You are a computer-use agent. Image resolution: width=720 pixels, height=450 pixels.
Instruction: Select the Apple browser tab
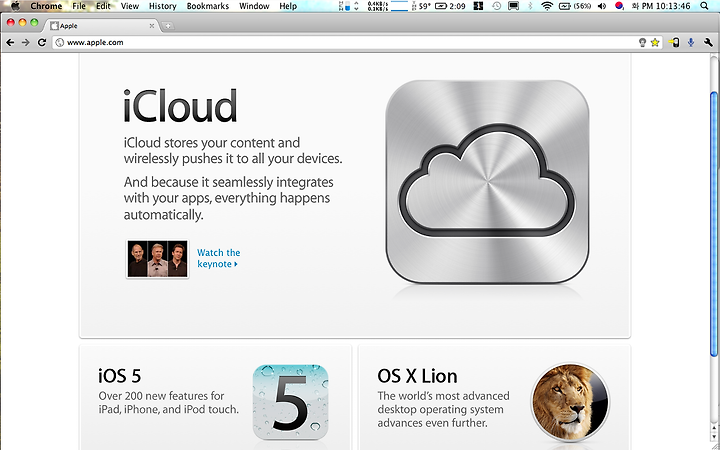click(103, 26)
